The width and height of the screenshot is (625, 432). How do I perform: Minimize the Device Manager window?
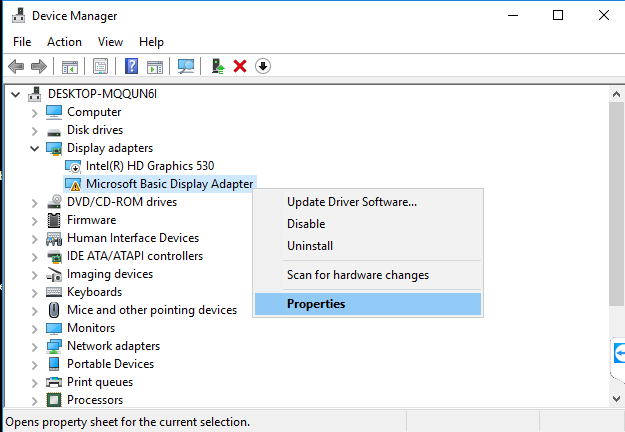click(x=513, y=16)
